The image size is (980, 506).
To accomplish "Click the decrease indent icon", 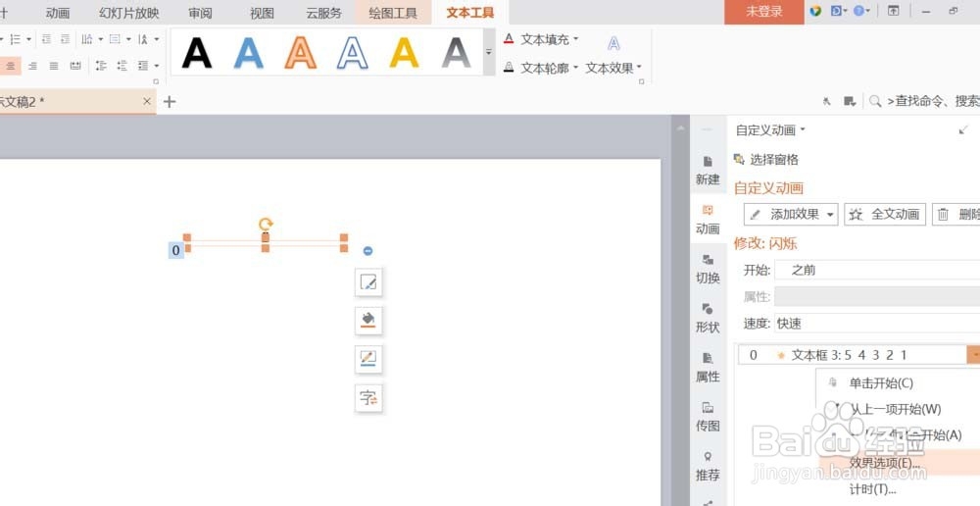I will (x=46, y=39).
